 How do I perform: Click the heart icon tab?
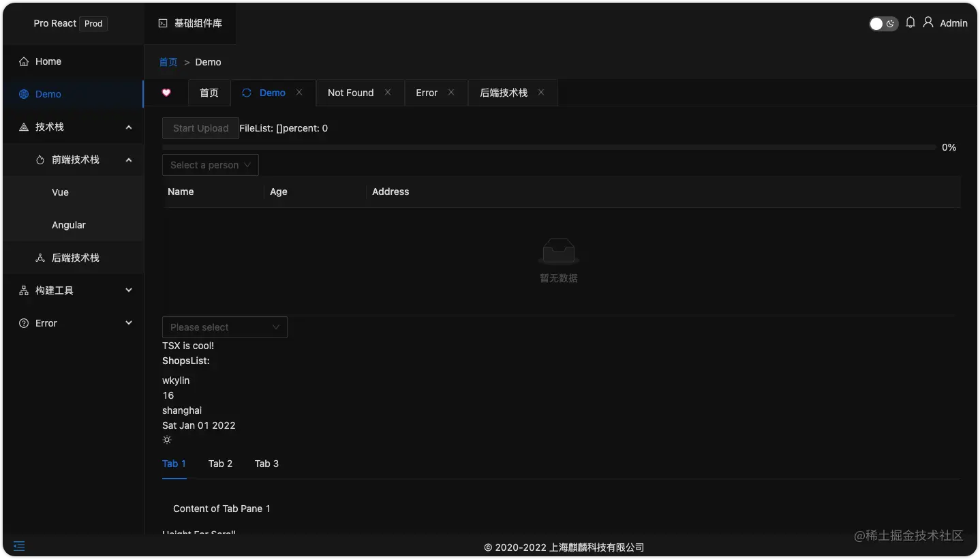point(166,93)
